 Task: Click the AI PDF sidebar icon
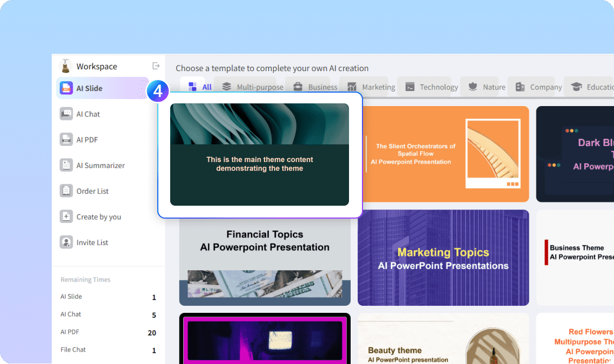[x=66, y=139]
